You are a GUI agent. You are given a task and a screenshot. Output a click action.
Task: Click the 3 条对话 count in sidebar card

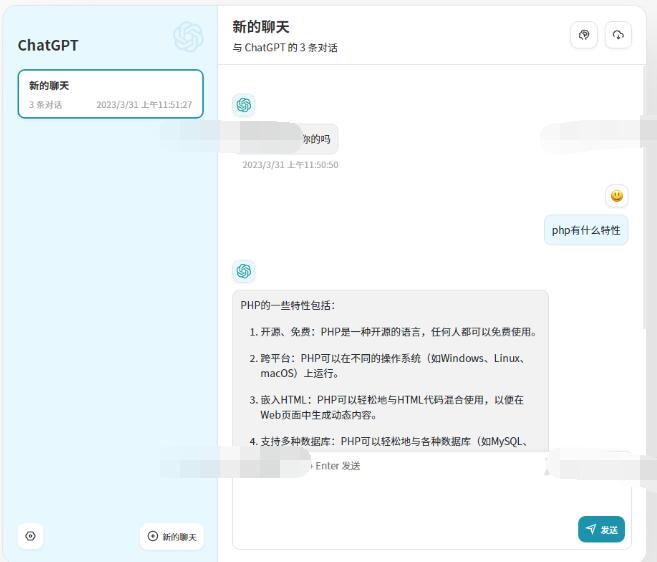point(45,105)
